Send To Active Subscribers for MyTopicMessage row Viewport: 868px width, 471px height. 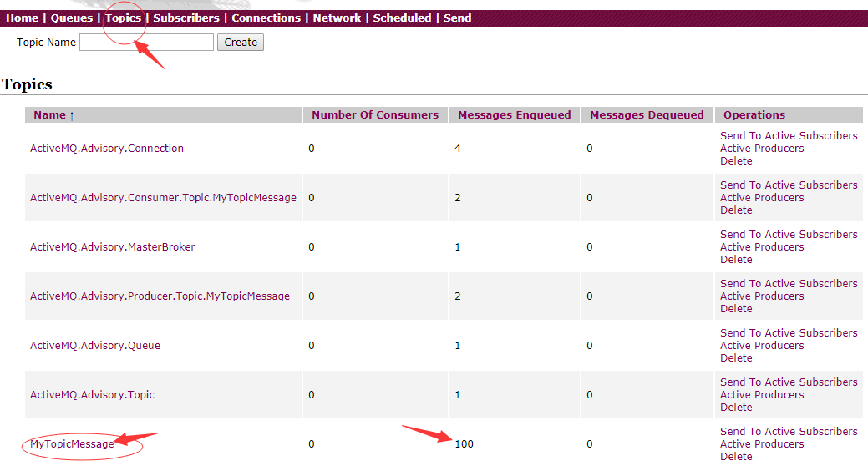(x=789, y=431)
